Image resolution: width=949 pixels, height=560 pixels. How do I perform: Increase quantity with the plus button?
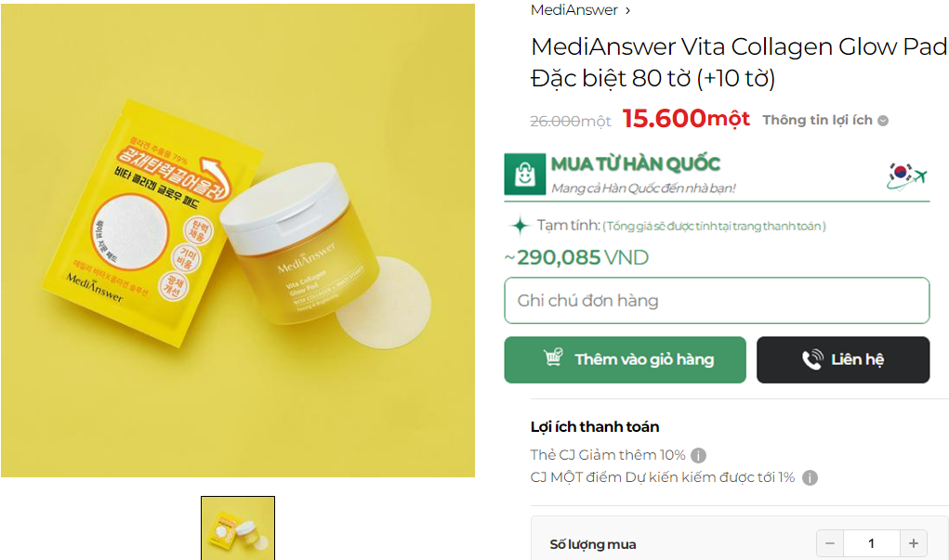tap(914, 543)
